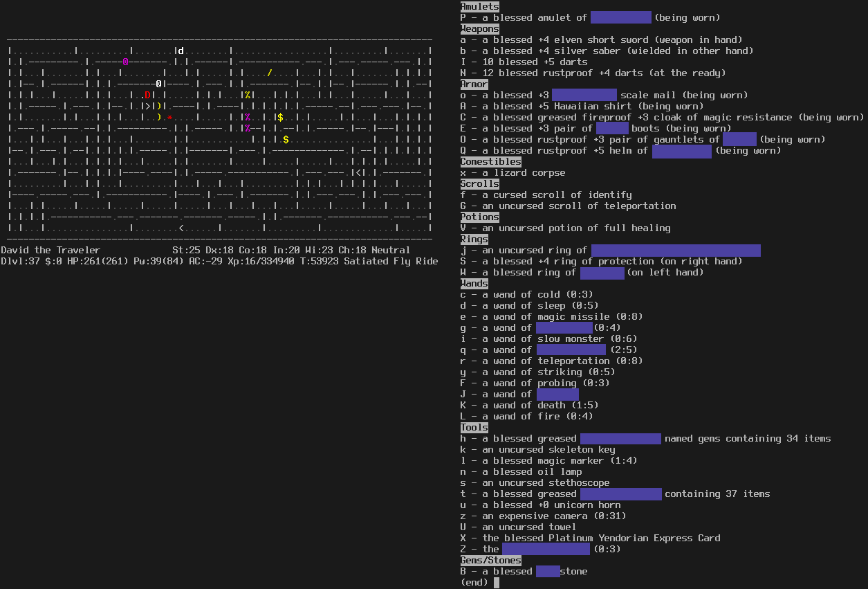Click the Amulets category header
This screenshot has height=589, width=868.
[480, 6]
